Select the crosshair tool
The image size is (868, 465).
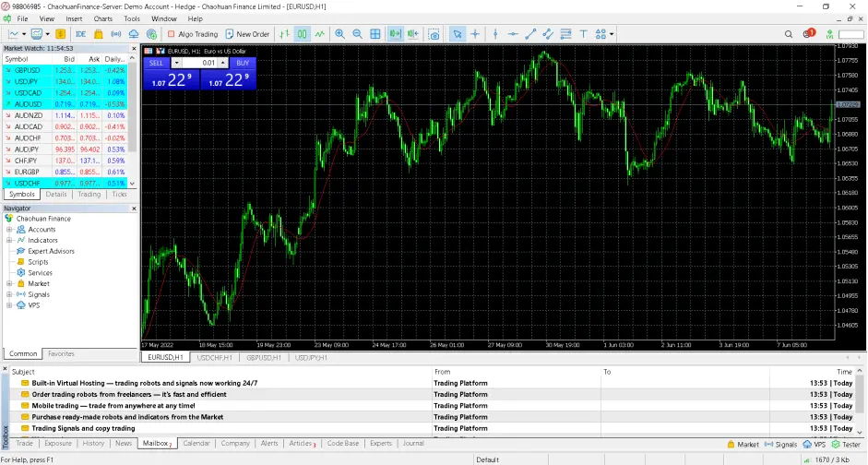[475, 34]
